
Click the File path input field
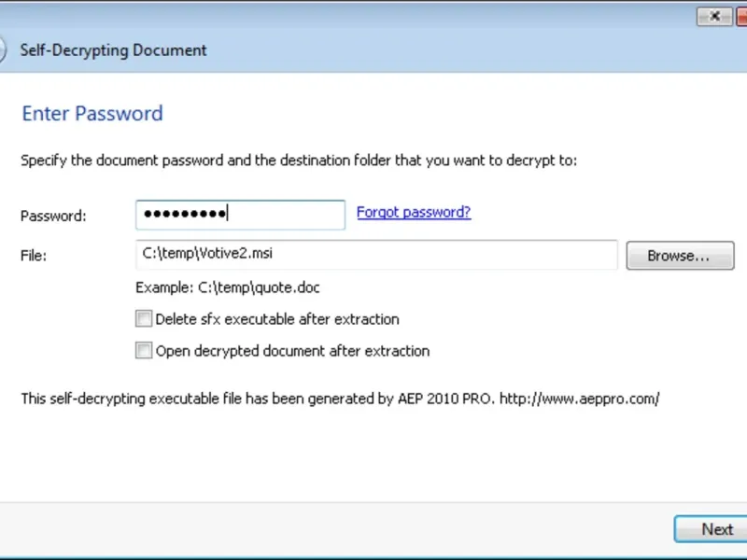click(x=376, y=255)
